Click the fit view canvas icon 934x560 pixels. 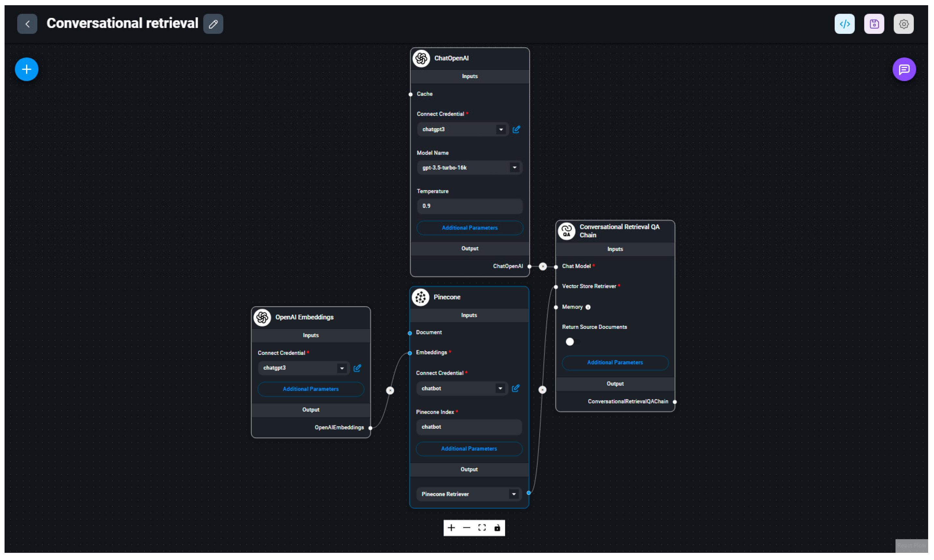[482, 527]
